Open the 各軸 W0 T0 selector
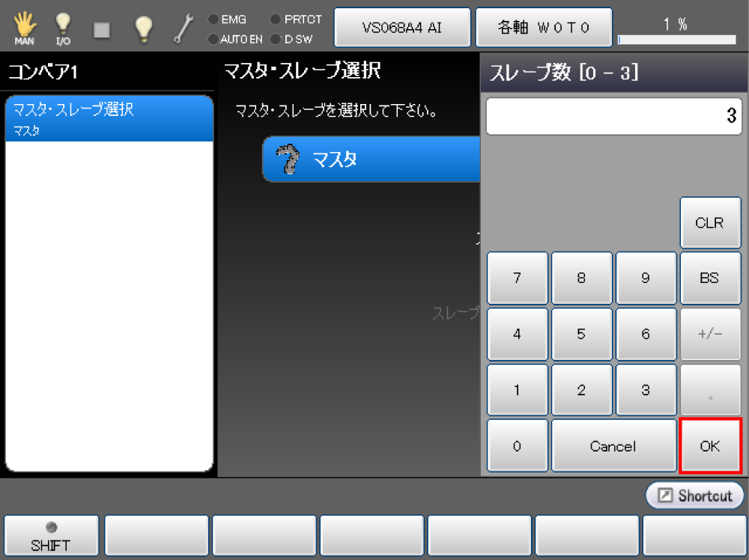Image resolution: width=749 pixels, height=560 pixels. coord(544,28)
